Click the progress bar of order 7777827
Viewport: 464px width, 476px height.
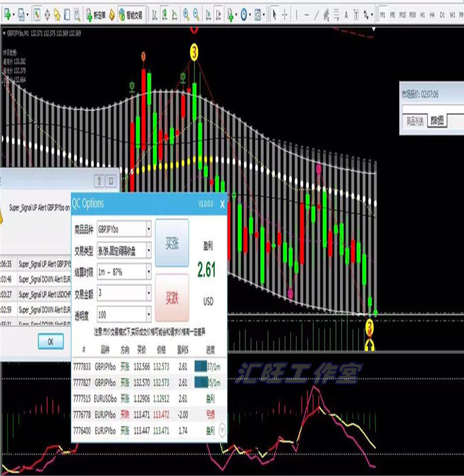(207, 383)
